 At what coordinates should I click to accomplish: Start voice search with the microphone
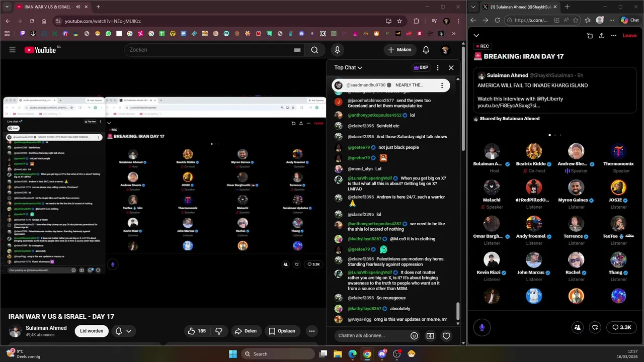point(337,50)
